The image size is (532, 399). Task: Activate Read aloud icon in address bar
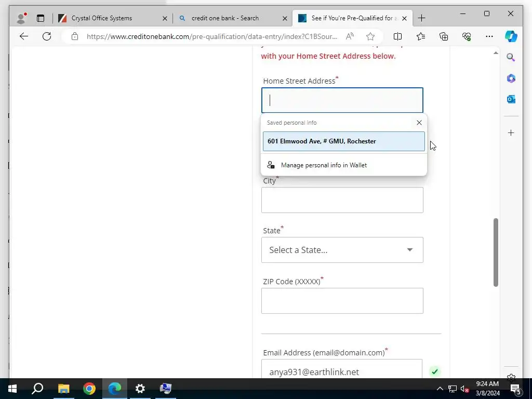tap(350, 36)
